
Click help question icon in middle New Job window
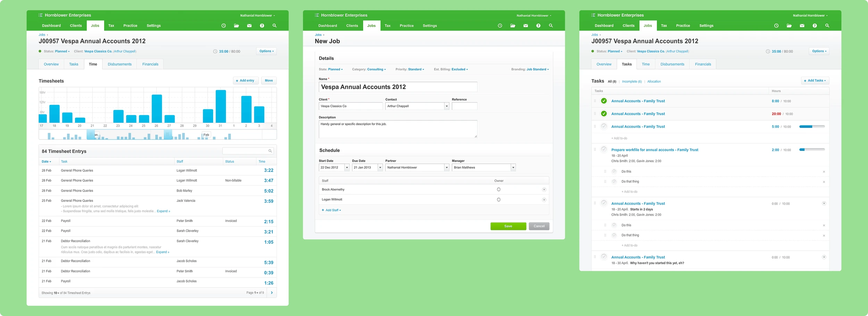click(x=538, y=26)
